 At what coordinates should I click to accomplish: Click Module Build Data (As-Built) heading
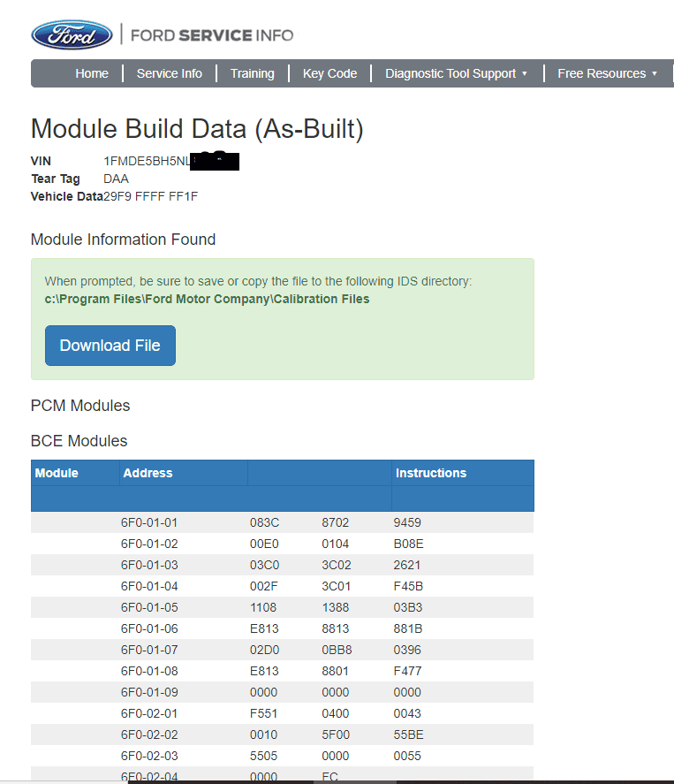coord(197,129)
